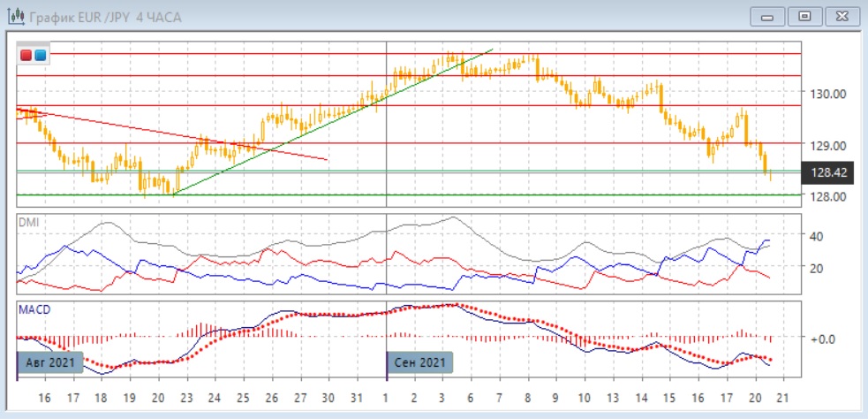The height and width of the screenshot is (419, 868).
Task: Click the 129.00 price axis label
Action: tap(828, 145)
